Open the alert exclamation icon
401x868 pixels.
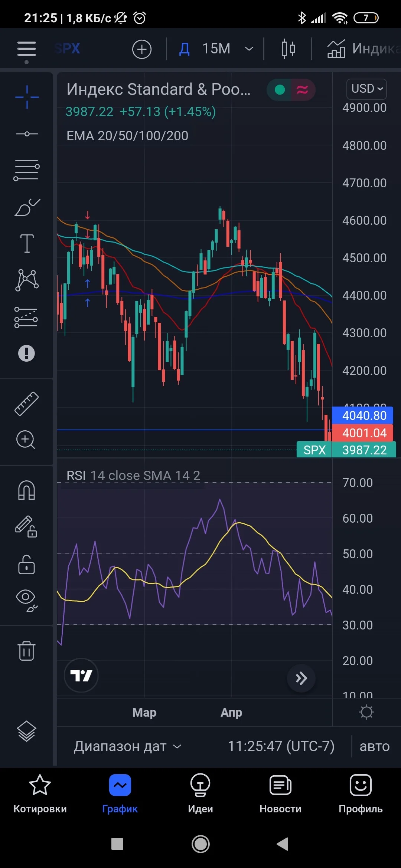(26, 353)
